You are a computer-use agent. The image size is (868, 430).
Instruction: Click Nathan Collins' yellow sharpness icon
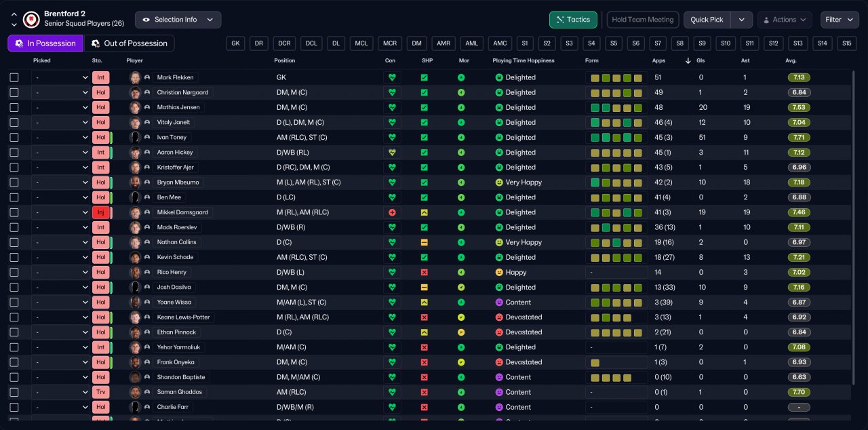425,242
